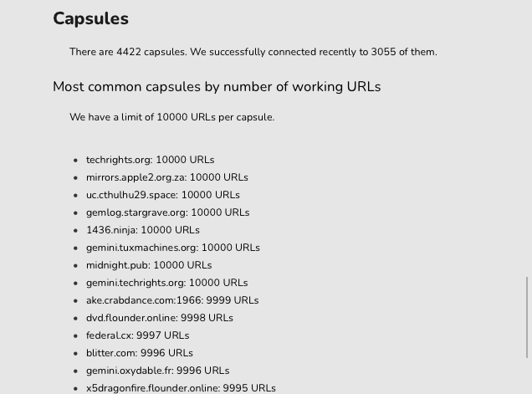
Task: Select the x5dragonfire.flounder.online entry
Action: (181, 388)
